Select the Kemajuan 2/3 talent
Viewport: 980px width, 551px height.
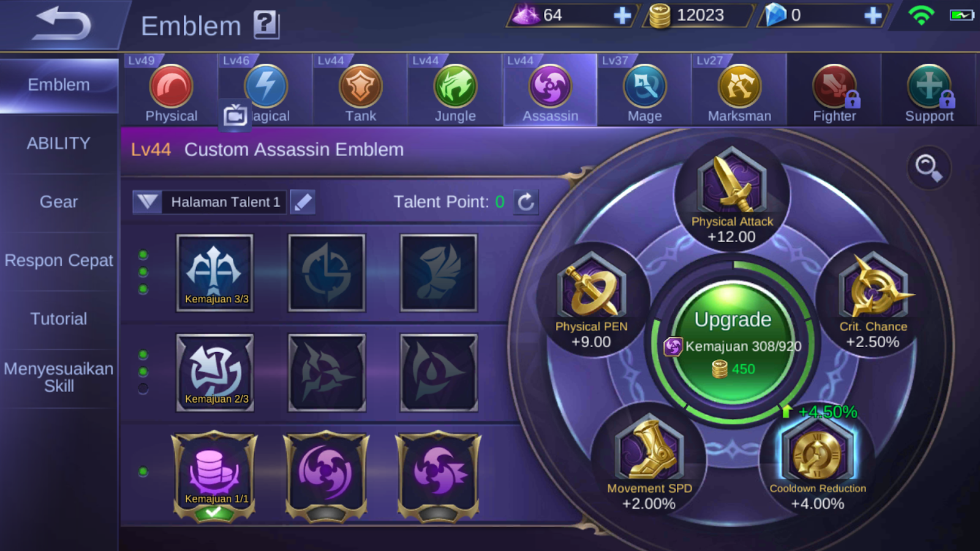214,372
